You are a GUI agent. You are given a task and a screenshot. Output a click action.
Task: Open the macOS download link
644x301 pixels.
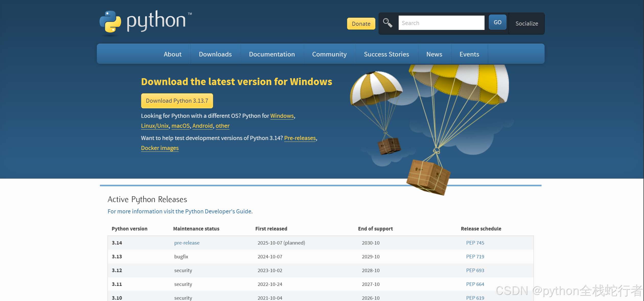point(180,126)
